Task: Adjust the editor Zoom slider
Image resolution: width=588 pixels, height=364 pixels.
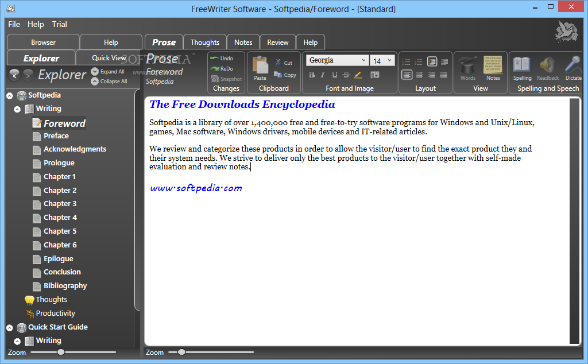Action: coord(181,352)
